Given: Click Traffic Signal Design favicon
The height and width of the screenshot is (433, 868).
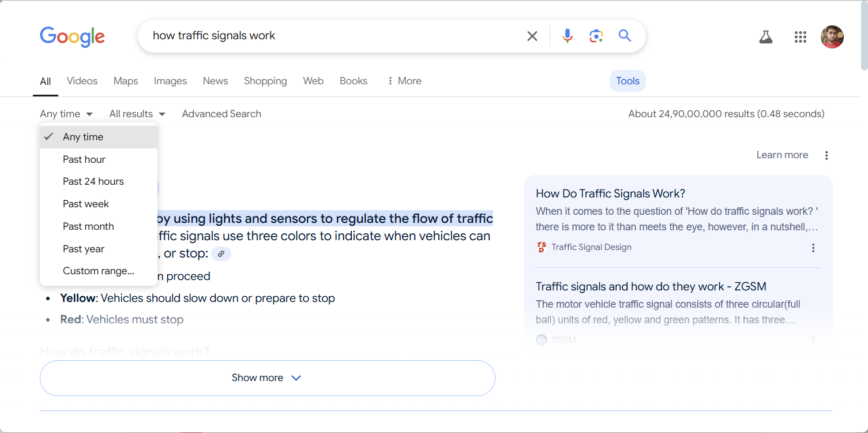Looking at the screenshot, I should click(541, 247).
